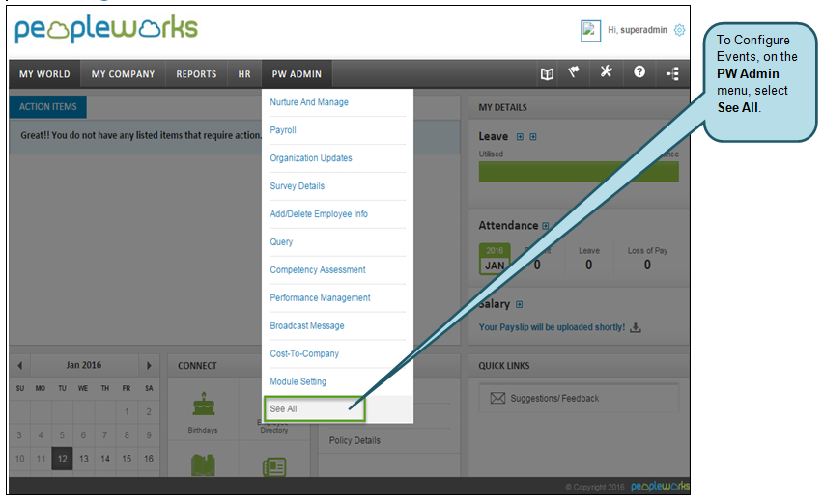The height and width of the screenshot is (504, 823).
Task: Go to next month in calendar
Action: point(149,366)
